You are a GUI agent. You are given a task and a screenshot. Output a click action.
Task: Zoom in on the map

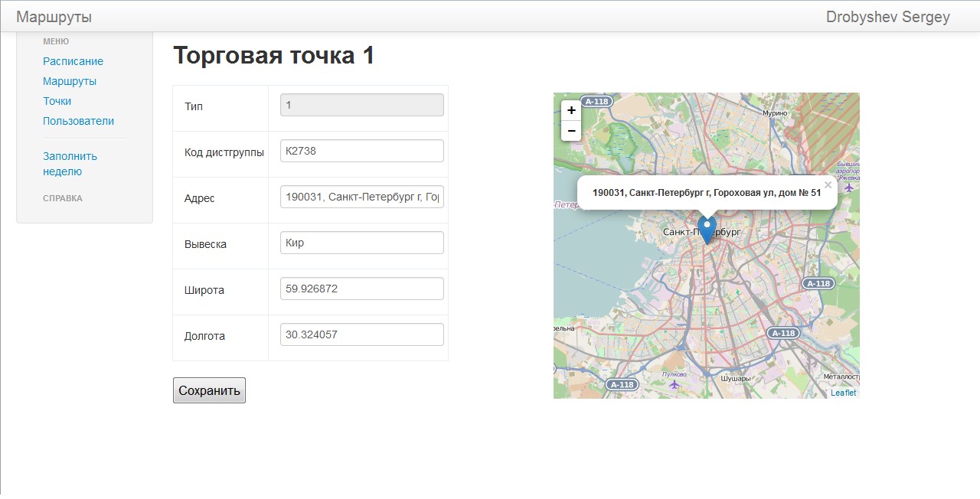(571, 110)
